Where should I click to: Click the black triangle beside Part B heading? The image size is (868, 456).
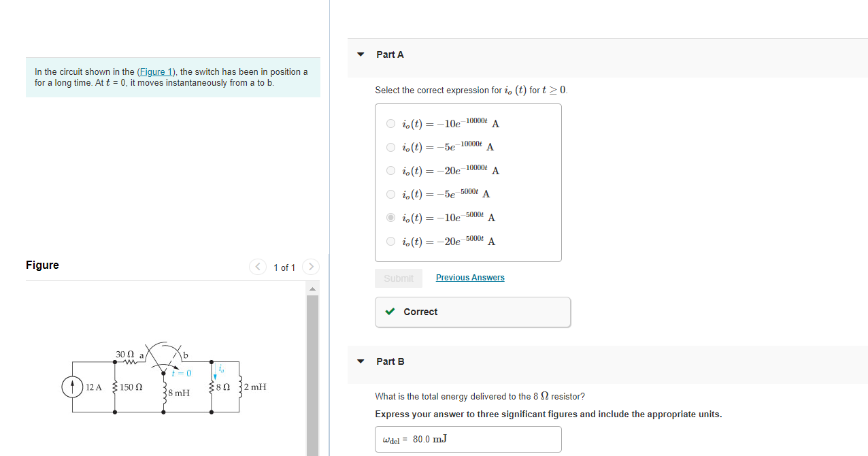tap(360, 361)
